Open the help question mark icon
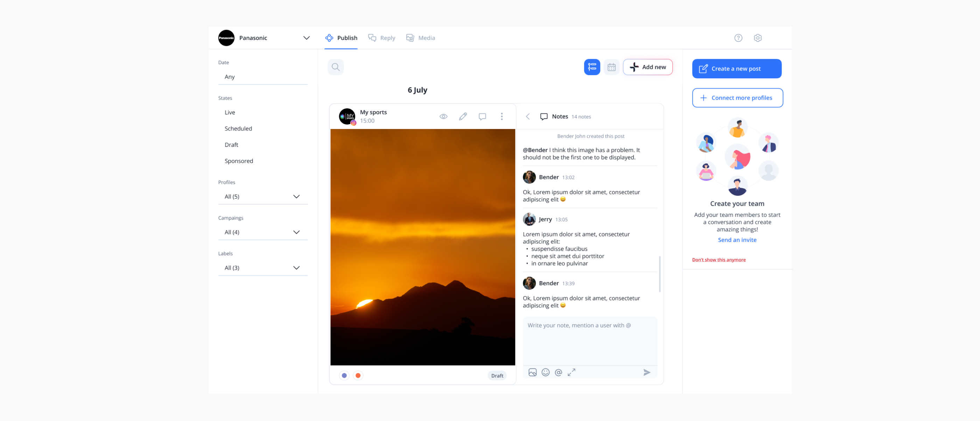This screenshot has width=980, height=421. (738, 38)
